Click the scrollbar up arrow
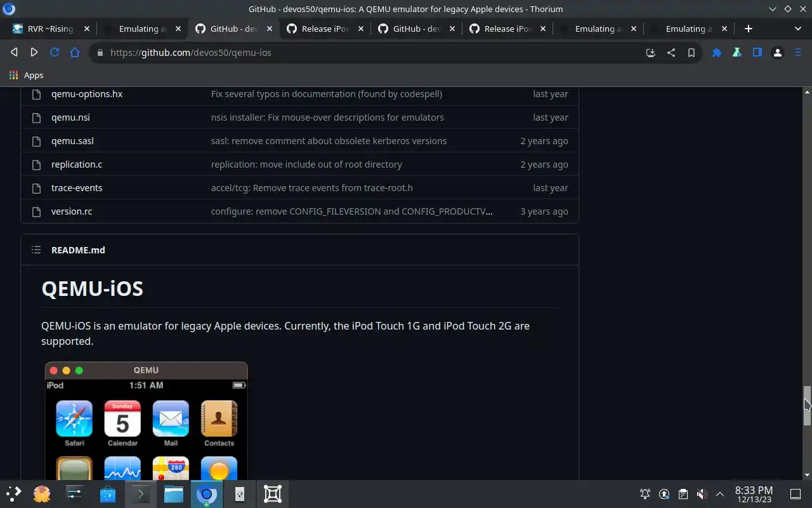This screenshot has width=812, height=508. 807,92
